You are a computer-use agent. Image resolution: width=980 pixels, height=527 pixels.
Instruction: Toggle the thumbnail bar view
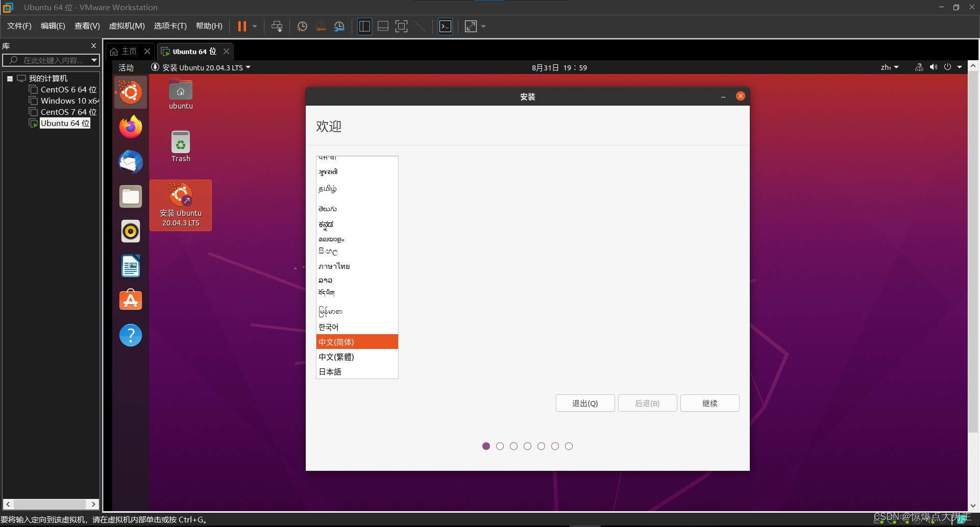click(383, 26)
